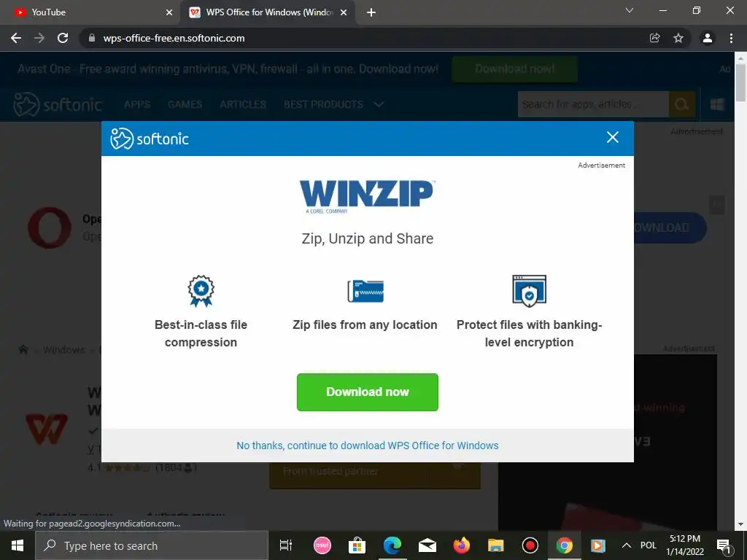Click the Softonic logo in popup header
The width and height of the screenshot is (747, 560).
pyautogui.click(x=150, y=139)
